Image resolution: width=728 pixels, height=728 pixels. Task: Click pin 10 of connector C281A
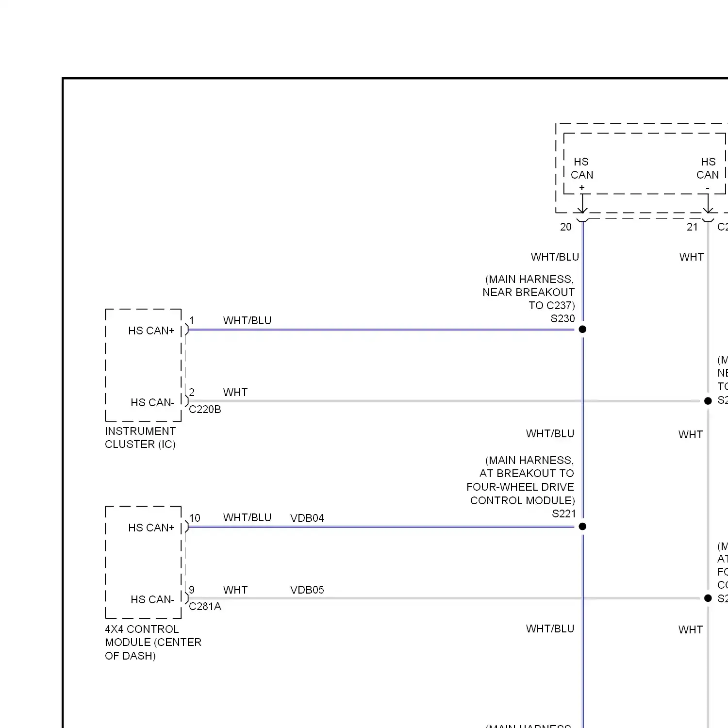195,518
